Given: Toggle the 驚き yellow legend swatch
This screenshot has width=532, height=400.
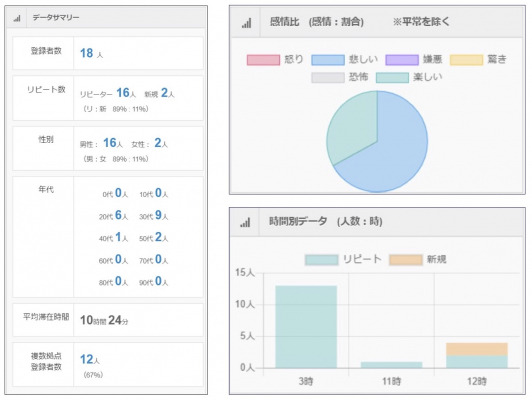Looking at the screenshot, I should tap(466, 60).
